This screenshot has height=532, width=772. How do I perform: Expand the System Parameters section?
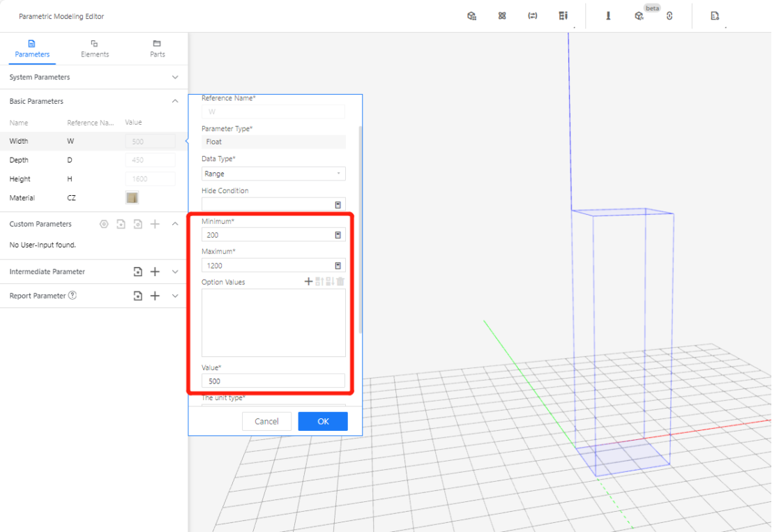[175, 77]
